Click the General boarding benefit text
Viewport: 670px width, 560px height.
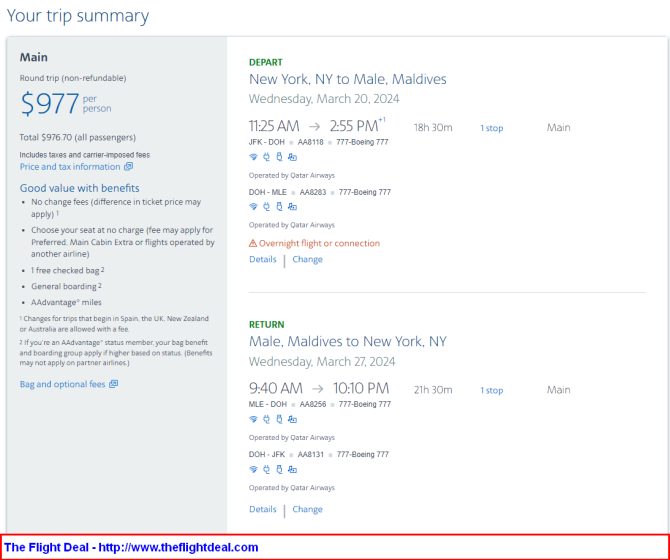66,286
